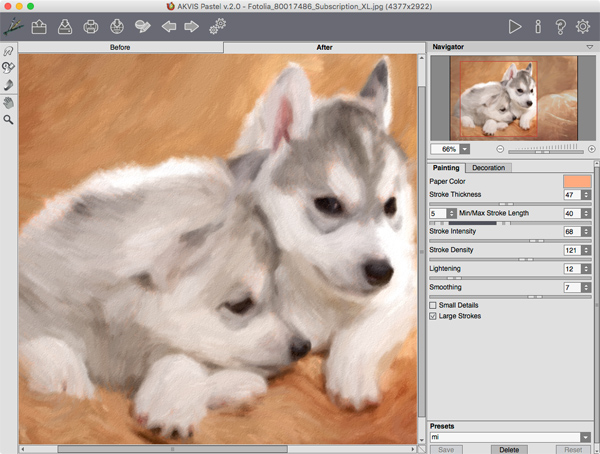Open Help with the question mark icon
Image resolution: width=600 pixels, height=454 pixels.
point(562,26)
